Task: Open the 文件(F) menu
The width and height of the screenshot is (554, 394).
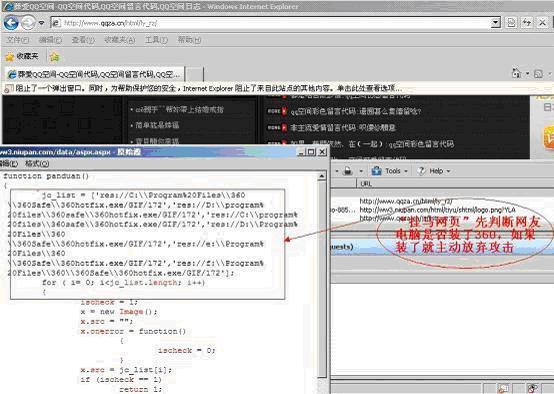Action: click(18, 40)
